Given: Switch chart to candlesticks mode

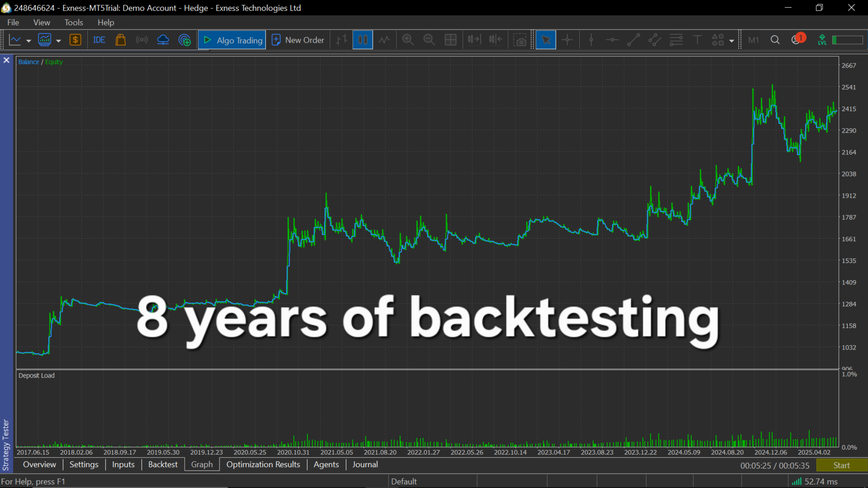Looking at the screenshot, I should [x=363, y=40].
